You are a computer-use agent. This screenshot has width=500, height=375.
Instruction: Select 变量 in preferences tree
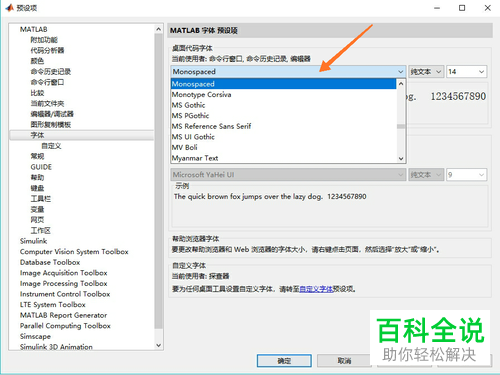37,209
